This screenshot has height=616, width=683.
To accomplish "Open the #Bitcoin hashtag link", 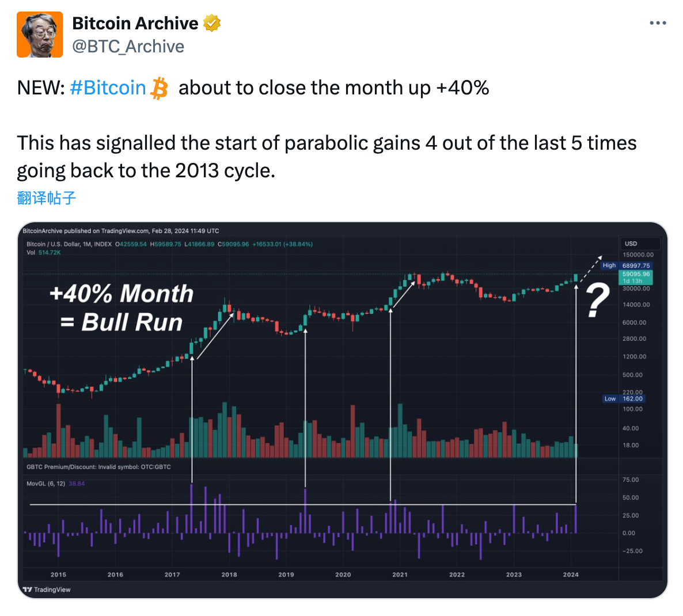I will (108, 88).
